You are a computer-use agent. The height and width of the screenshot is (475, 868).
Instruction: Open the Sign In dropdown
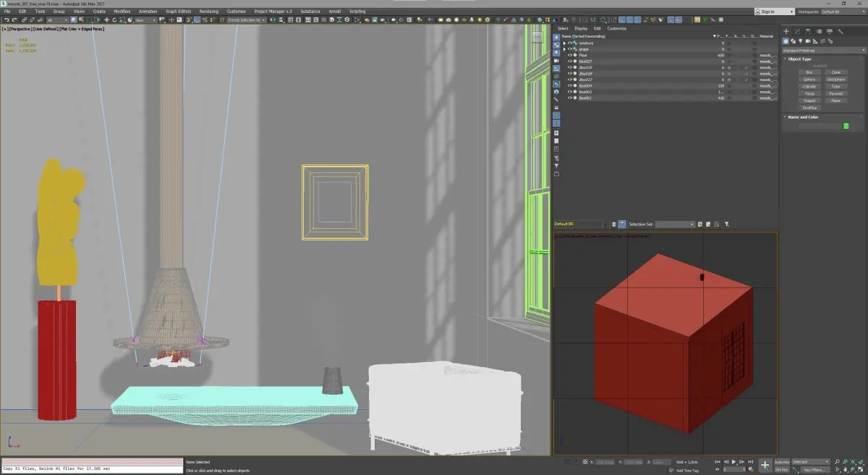(x=773, y=12)
